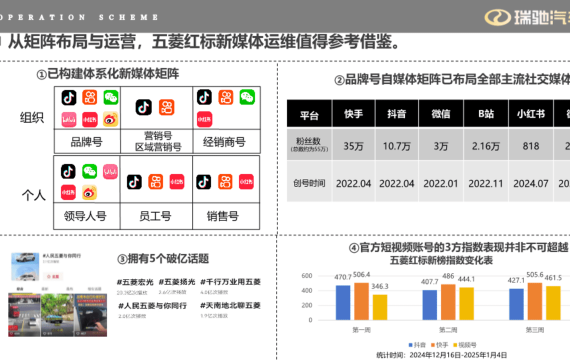Click the Bilibili icon above 品牌号

pos(69,120)
